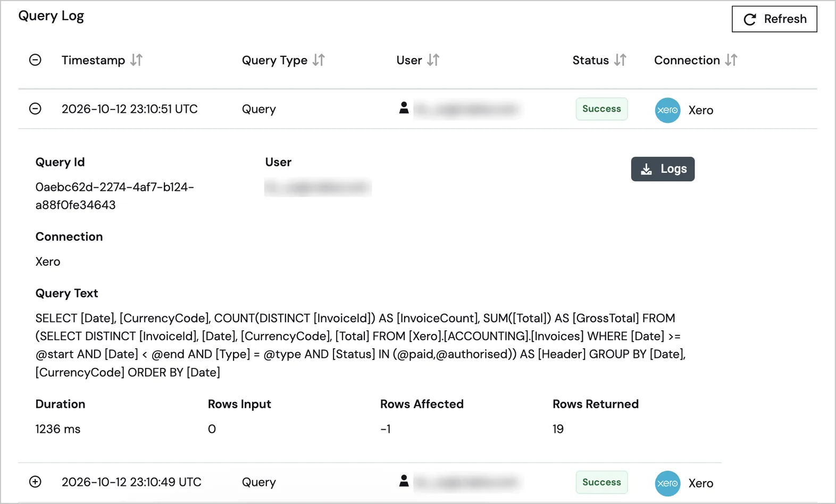Click Success badge in the 23:10:51 row
This screenshot has height=504, width=836.
tap(601, 109)
